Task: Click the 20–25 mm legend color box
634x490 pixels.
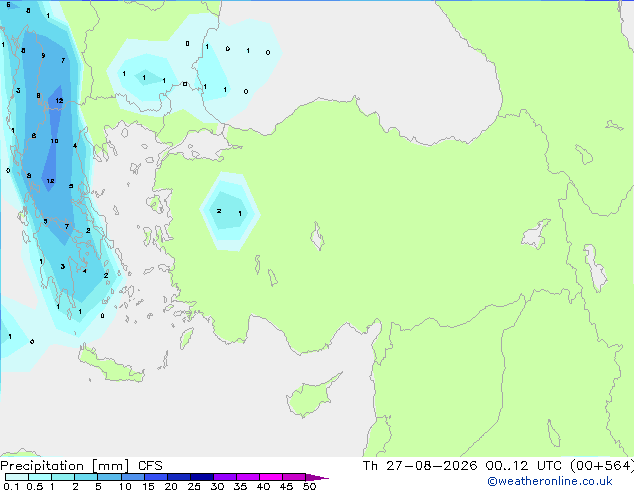Action: (x=179, y=477)
